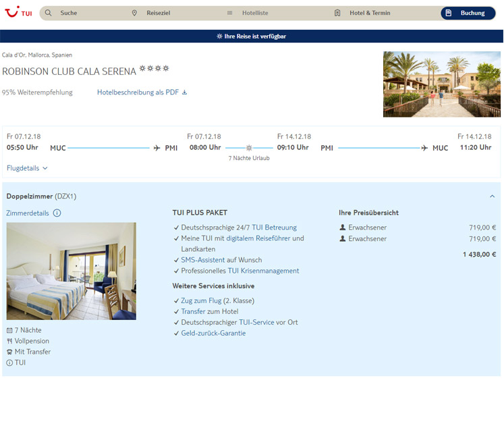Image resolution: width=504 pixels, height=424 pixels.
Task: Open the Suche step tab
Action: [68, 13]
